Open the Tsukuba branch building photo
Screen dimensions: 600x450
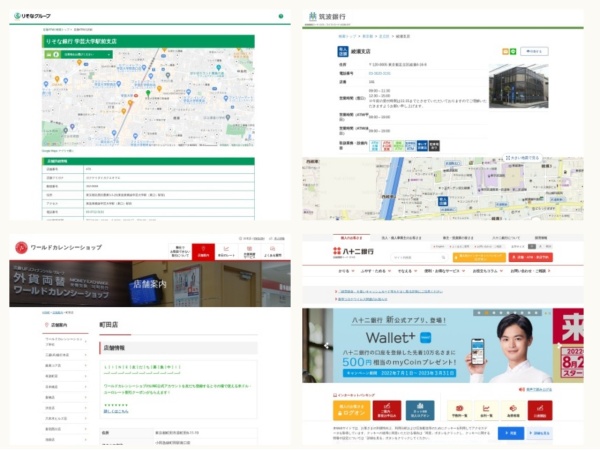pyautogui.click(x=518, y=86)
